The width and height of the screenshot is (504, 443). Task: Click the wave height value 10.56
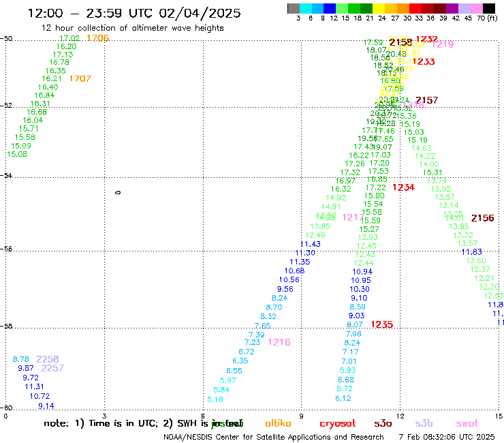coord(289,279)
